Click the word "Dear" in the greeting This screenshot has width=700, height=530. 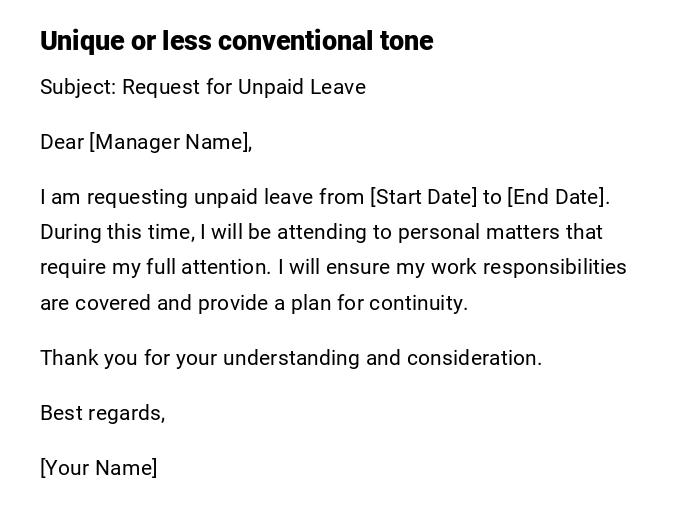point(61,142)
